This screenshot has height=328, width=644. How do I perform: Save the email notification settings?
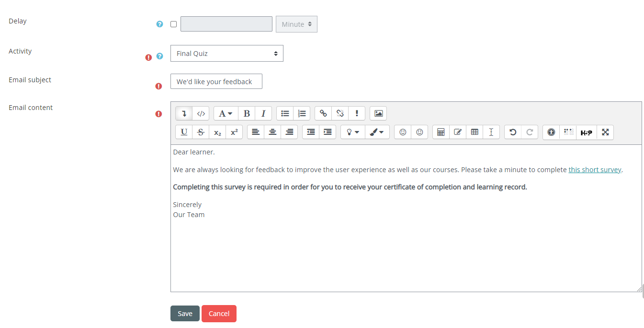185,314
